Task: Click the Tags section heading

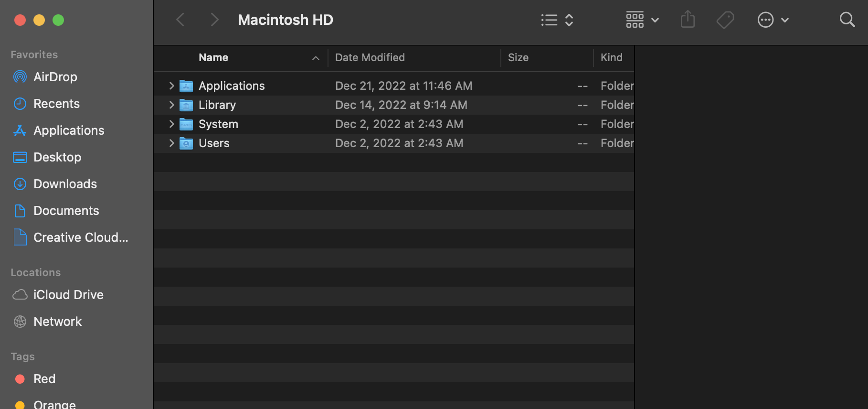Action: tap(23, 356)
